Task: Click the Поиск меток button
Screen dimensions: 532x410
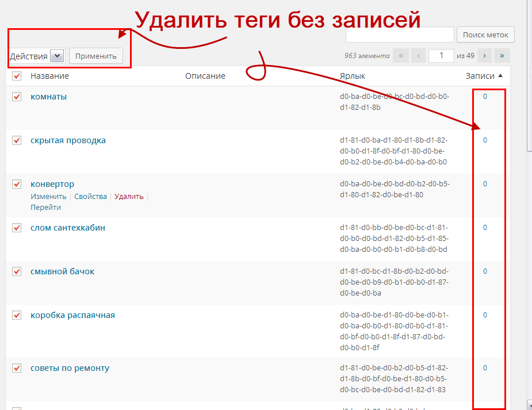Action: 485,35
